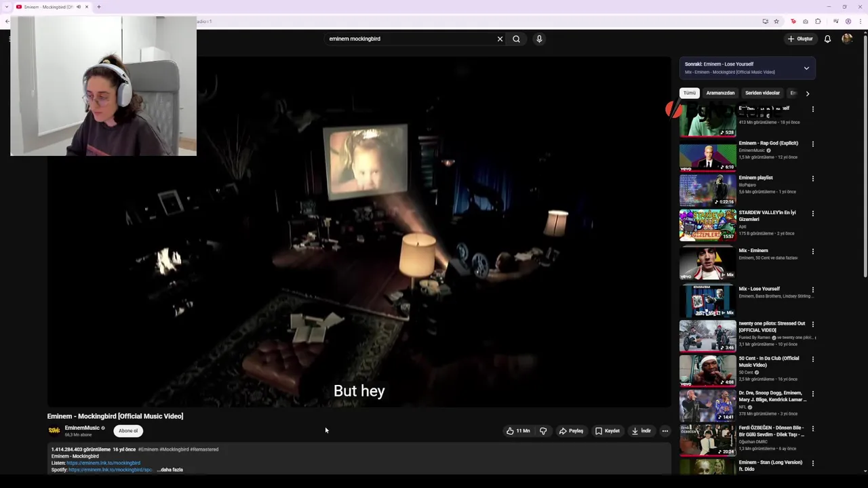Open the tab search dropdown arrow

tap(7, 7)
